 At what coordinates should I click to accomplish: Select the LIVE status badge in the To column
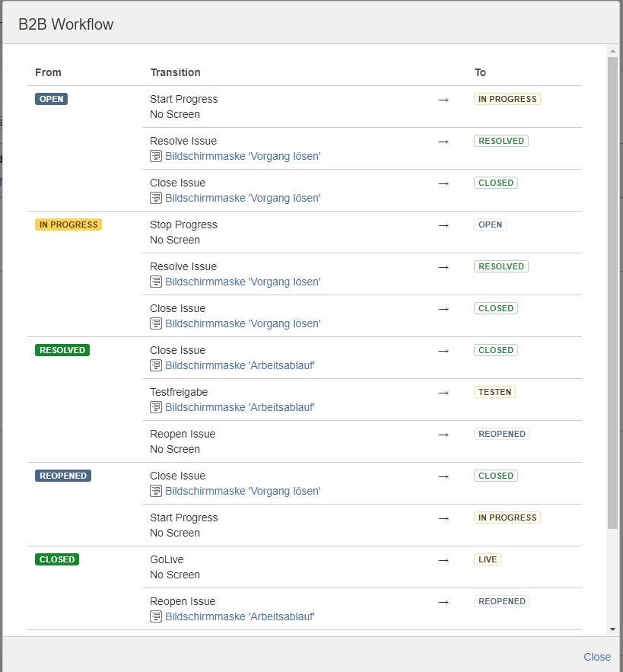pos(488,559)
